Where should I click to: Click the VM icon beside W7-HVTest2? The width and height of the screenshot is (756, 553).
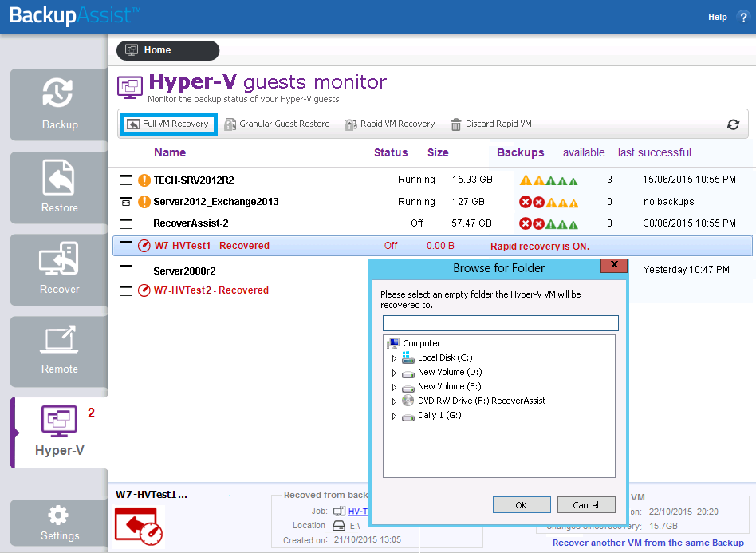(x=126, y=291)
